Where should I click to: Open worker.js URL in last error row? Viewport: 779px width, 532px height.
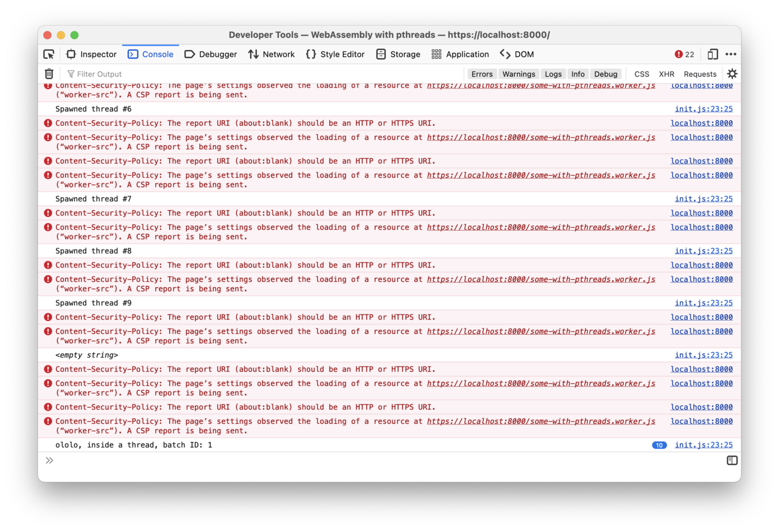[541, 421]
